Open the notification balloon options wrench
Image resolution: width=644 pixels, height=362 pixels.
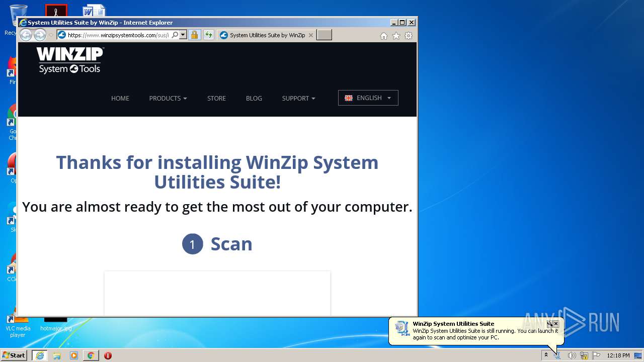tap(550, 324)
